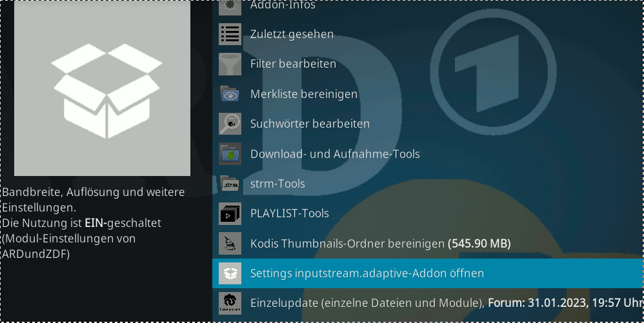
Task: Click the Merkliste bereinigen eye folder icon
Action: [x=230, y=93]
